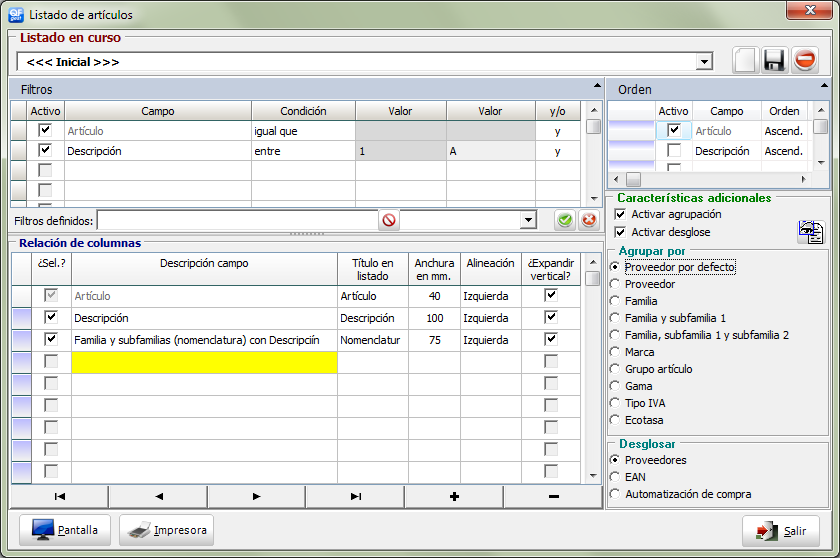Viewport: 840px width, 558px height.
Task: Click the red prohibition icon beside Filtros definidos
Action: point(389,220)
